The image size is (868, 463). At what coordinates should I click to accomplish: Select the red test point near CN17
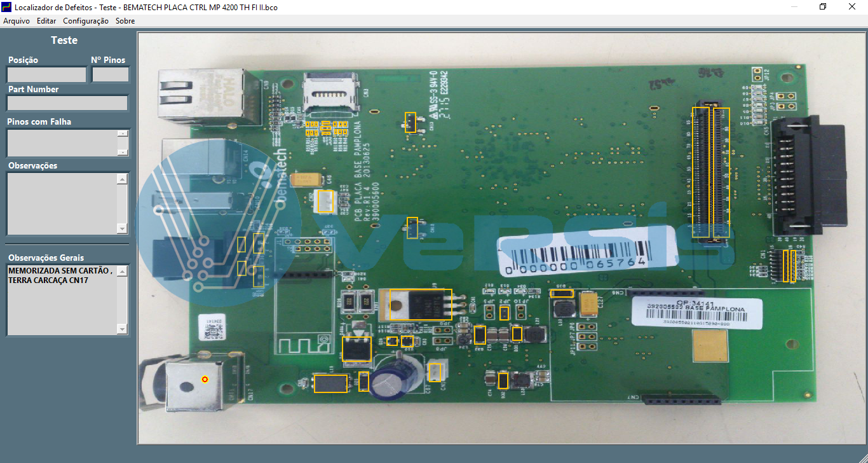(x=205, y=379)
